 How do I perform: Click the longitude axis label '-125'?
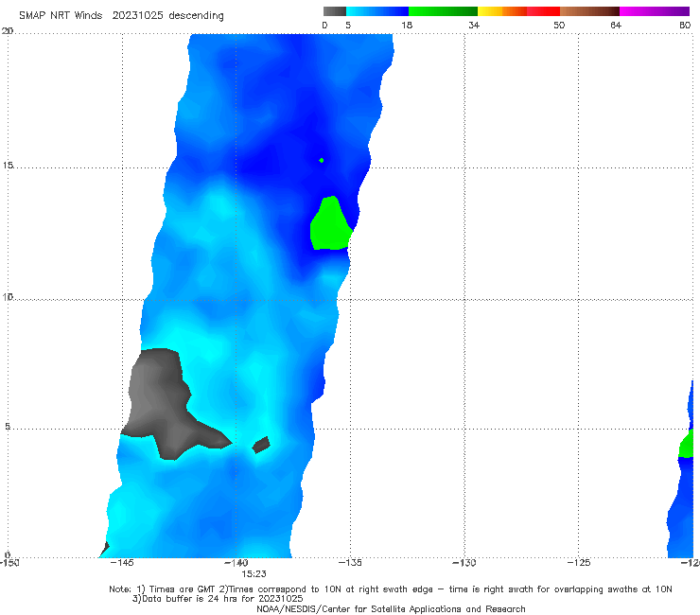click(x=578, y=562)
